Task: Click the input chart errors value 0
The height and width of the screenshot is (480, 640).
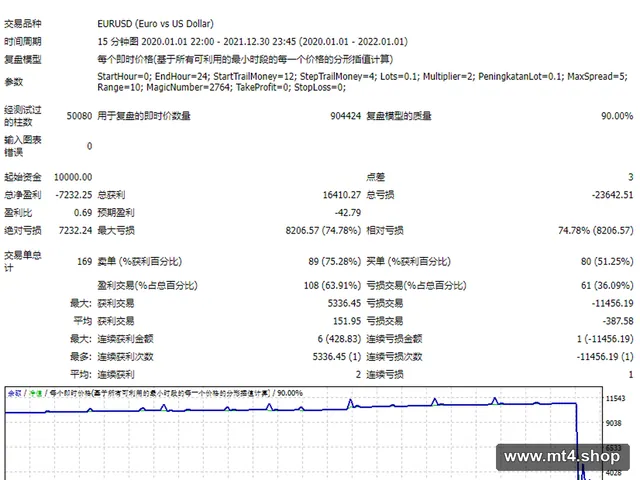Action: click(89, 146)
